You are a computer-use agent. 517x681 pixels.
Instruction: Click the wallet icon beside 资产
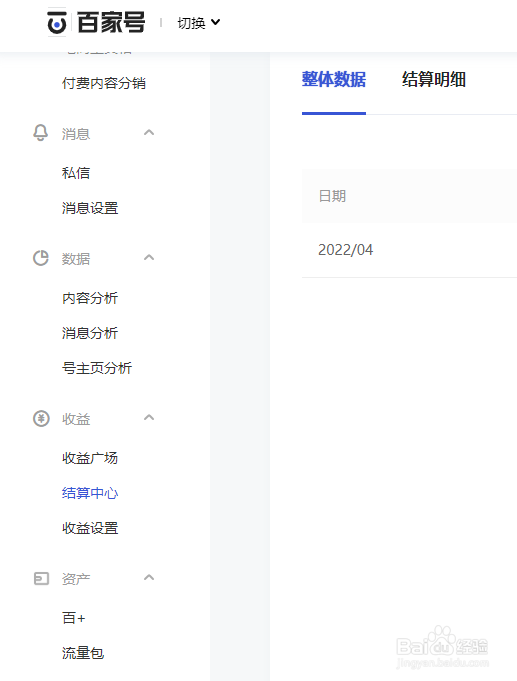point(41,579)
